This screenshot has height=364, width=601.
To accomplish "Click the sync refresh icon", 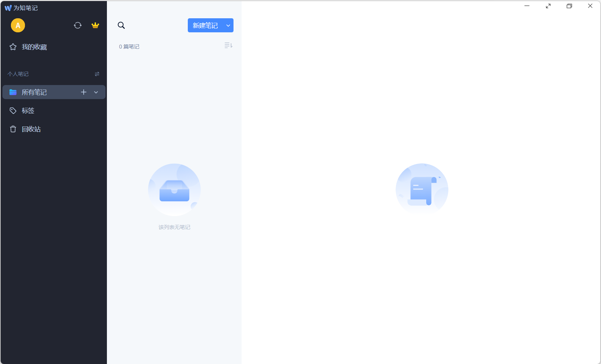I will pos(78,25).
